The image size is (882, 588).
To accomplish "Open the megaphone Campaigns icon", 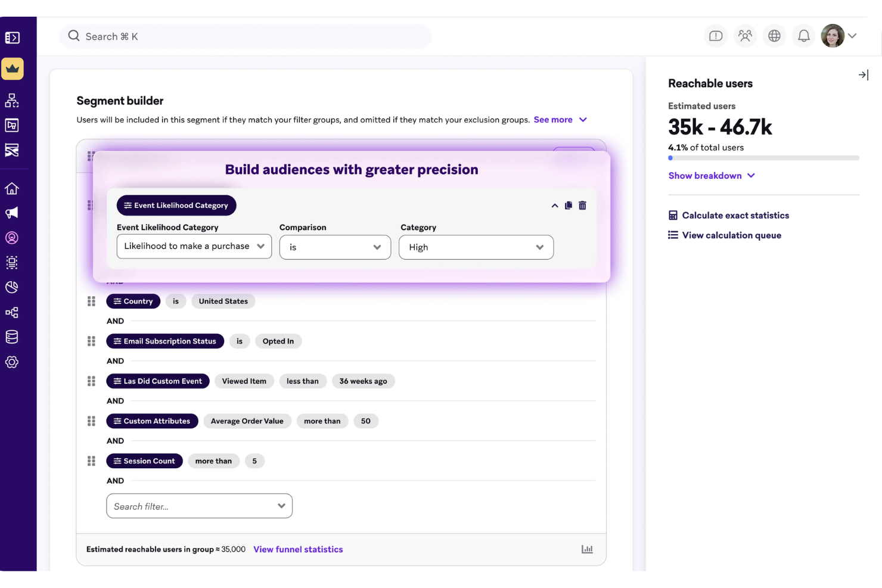I will tap(12, 213).
